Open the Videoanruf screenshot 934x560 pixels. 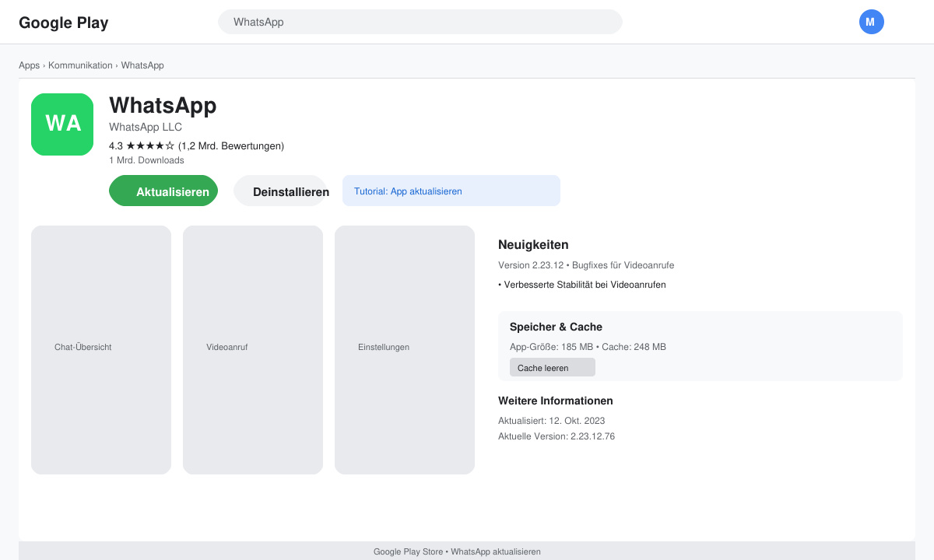[253, 350]
